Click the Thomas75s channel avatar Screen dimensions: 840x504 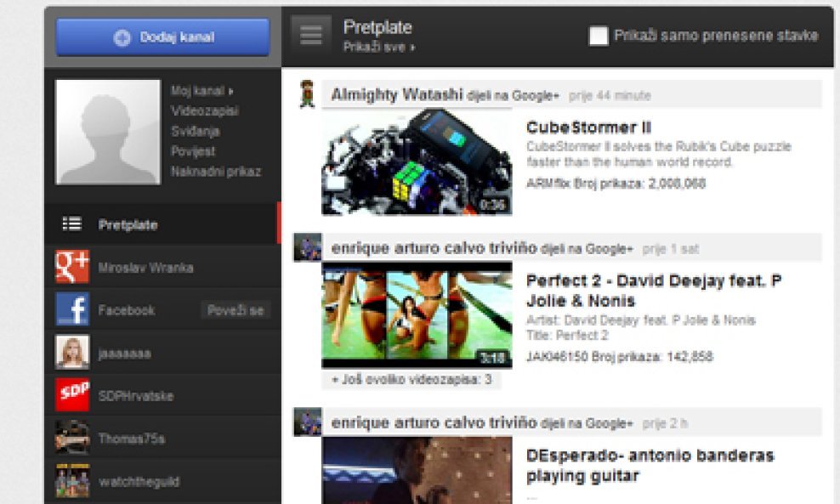pyautogui.click(x=72, y=438)
